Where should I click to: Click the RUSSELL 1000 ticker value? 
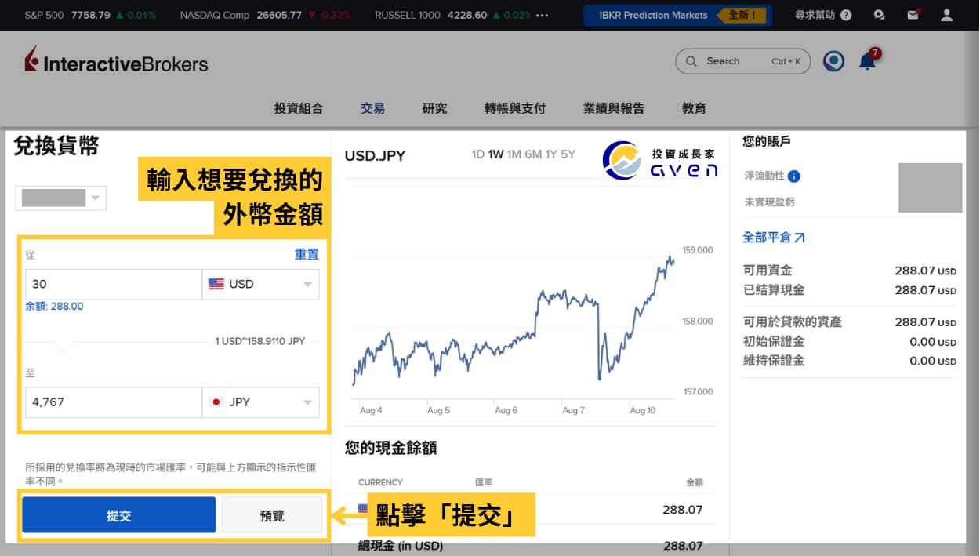[467, 15]
